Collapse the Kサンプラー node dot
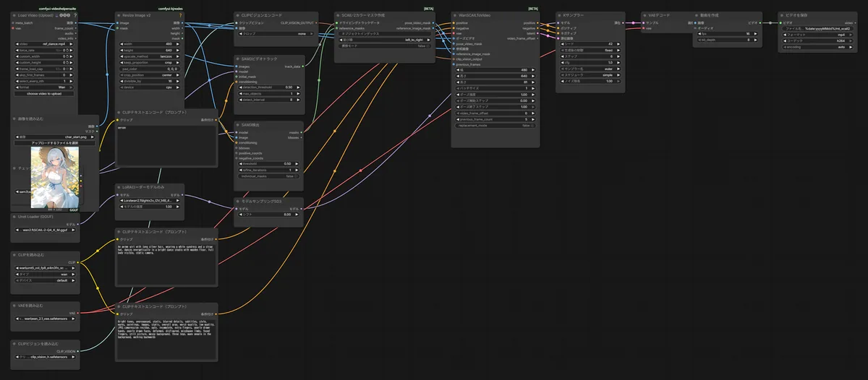This screenshot has width=868, height=380. (x=559, y=15)
